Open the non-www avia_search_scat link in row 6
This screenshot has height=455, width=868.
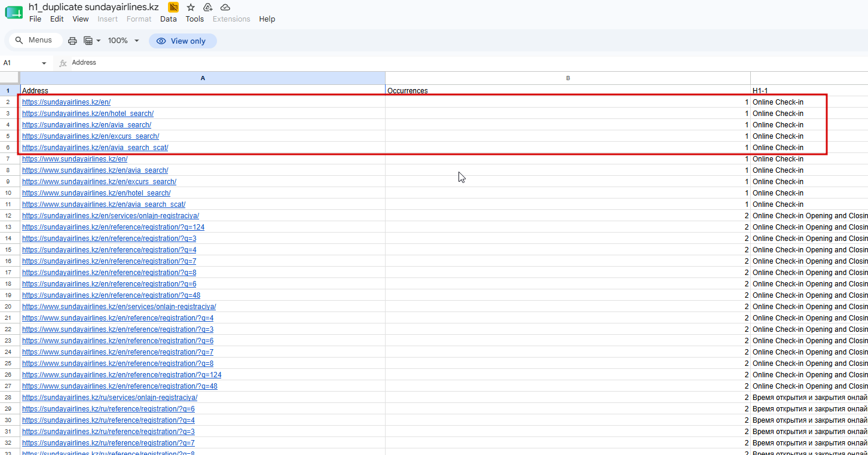pos(95,148)
